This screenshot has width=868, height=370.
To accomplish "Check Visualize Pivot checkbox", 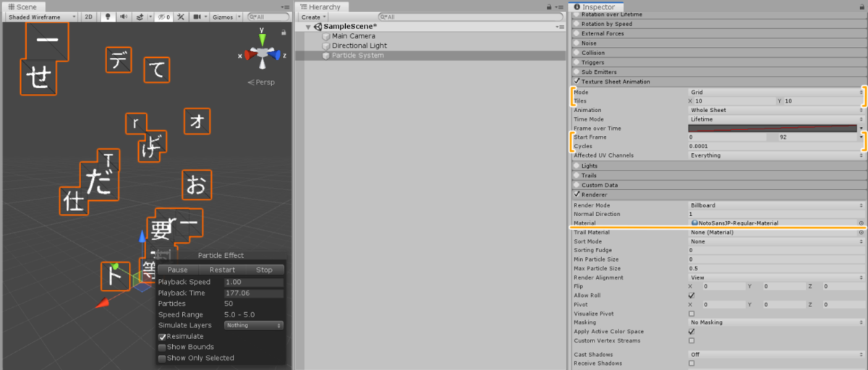I will click(x=692, y=314).
